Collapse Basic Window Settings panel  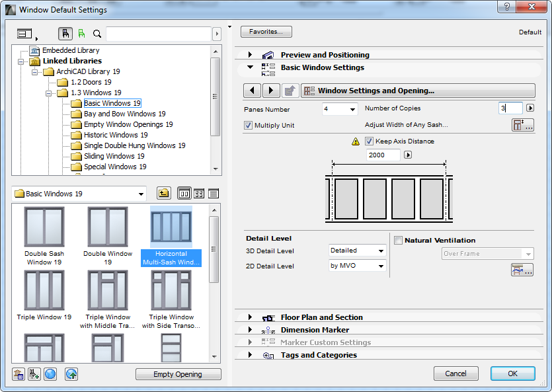click(x=250, y=67)
